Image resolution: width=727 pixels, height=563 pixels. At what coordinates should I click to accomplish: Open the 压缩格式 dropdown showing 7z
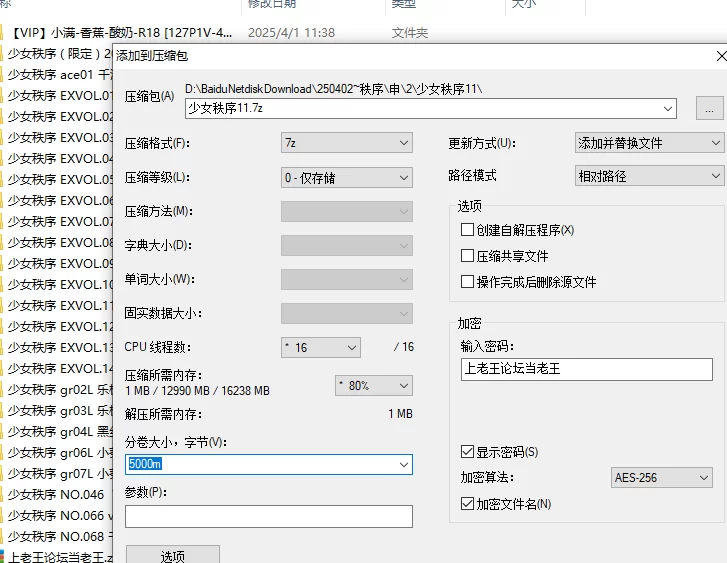click(x=346, y=143)
